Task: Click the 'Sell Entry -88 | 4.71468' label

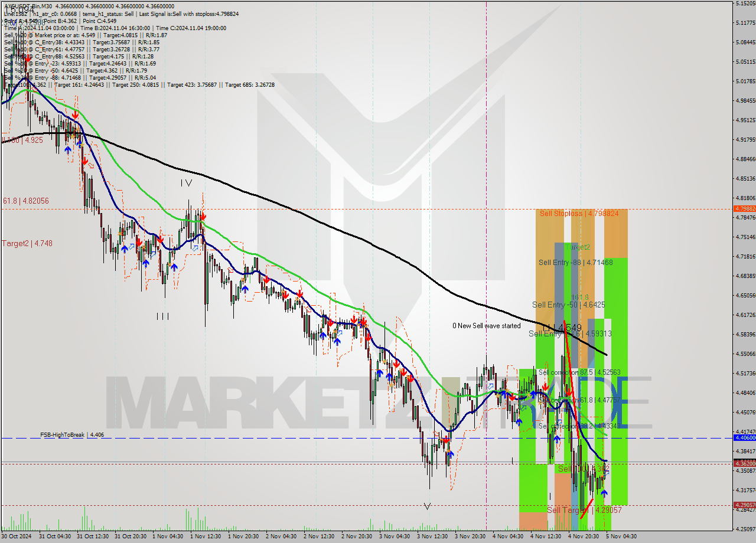Action: click(x=576, y=262)
